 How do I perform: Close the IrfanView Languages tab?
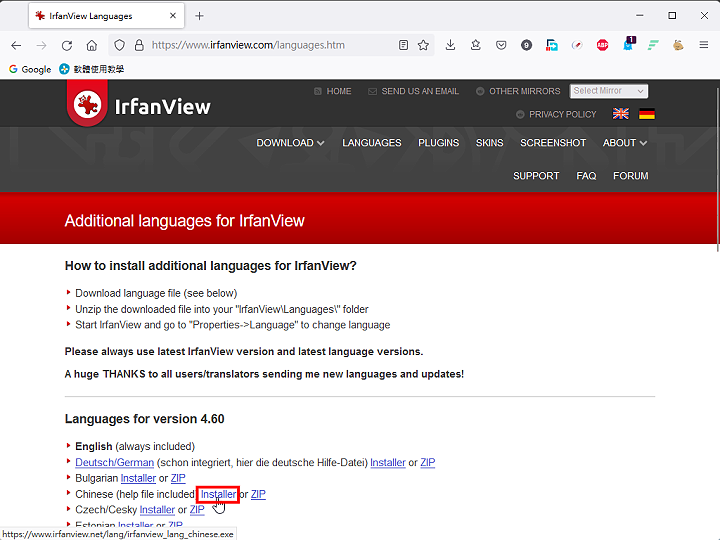[173, 16]
